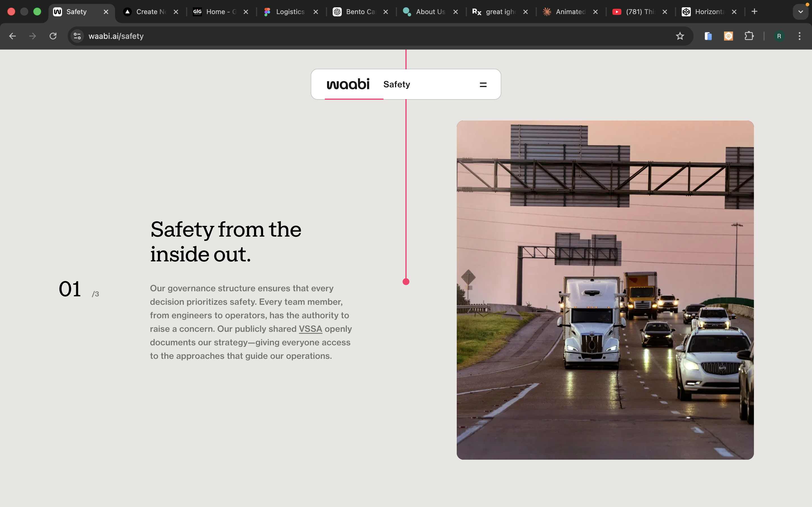Open a new tab with the plus button

coord(754,12)
